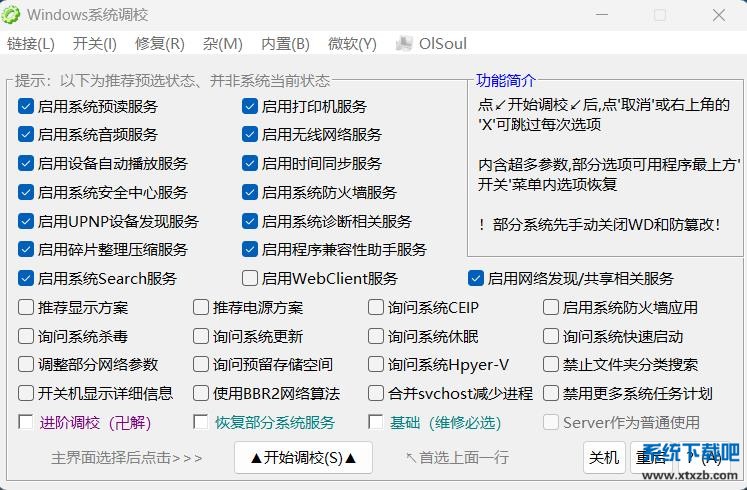Screen dimensions: 747x490
Task: Enable 恢复部分系统服务 checkbox
Action: coord(201,422)
